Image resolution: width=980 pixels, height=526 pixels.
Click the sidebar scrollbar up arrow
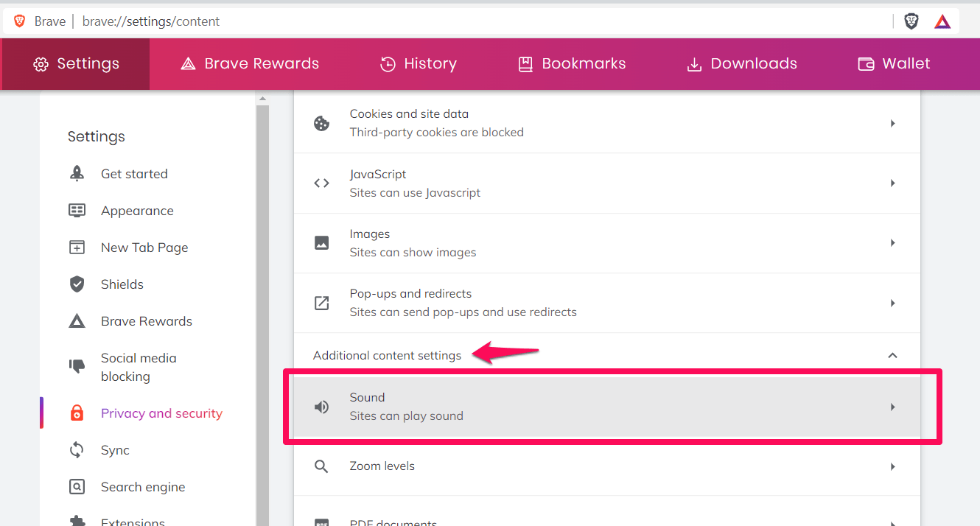[x=262, y=98]
